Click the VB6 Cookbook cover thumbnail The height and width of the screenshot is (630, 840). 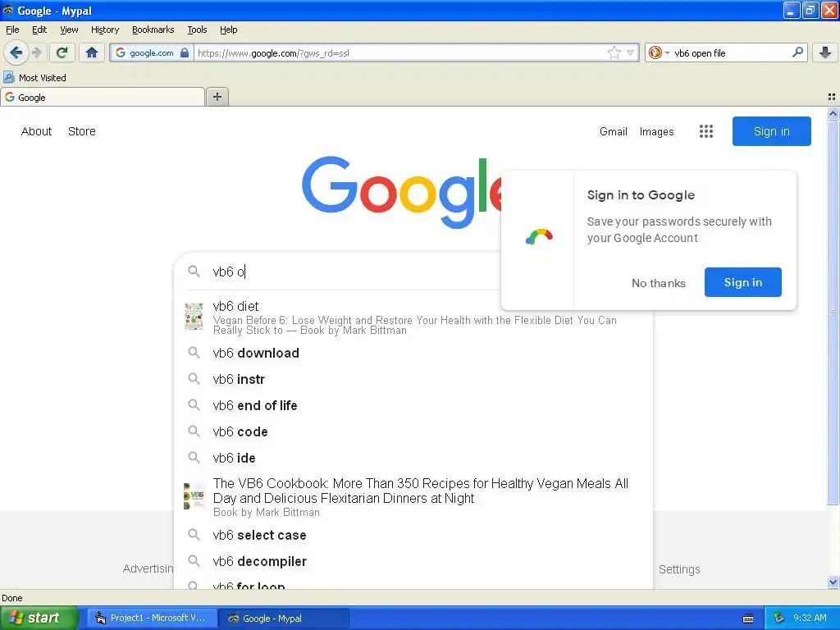pyautogui.click(x=194, y=496)
